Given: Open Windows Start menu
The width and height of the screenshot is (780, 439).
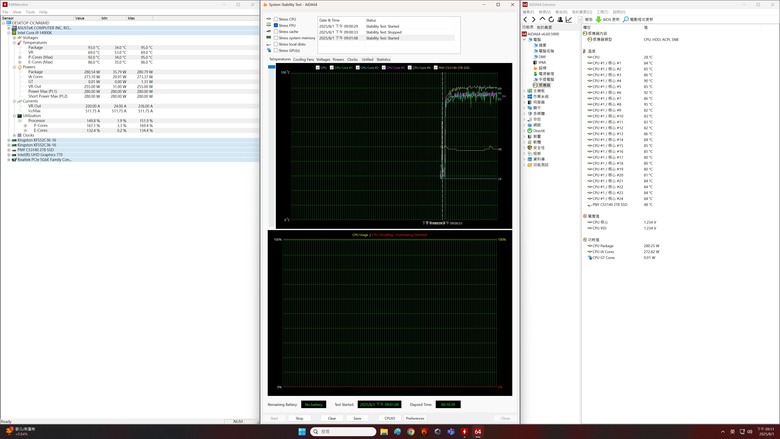Looking at the screenshot, I should tap(302, 432).
